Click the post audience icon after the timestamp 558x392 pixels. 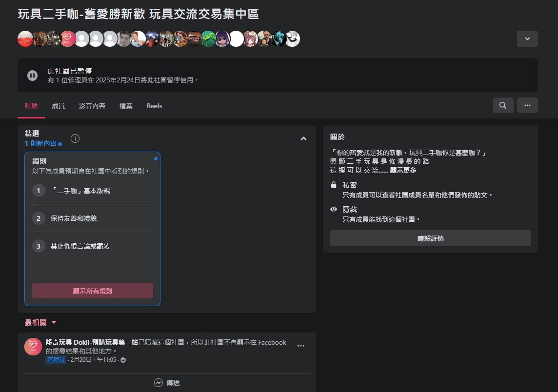123,360
